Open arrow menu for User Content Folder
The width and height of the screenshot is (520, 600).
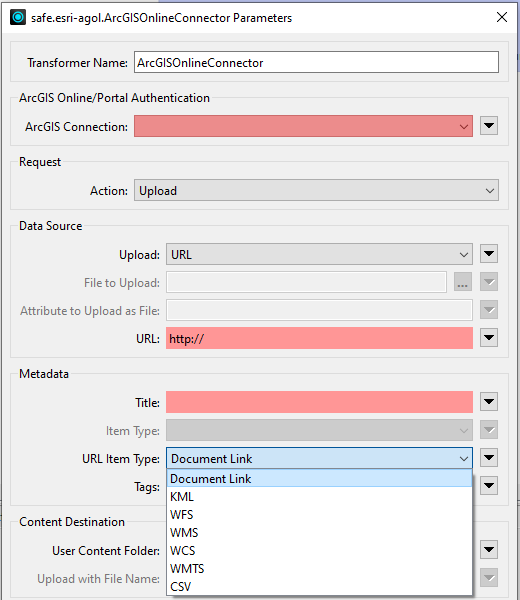pyautogui.click(x=489, y=550)
